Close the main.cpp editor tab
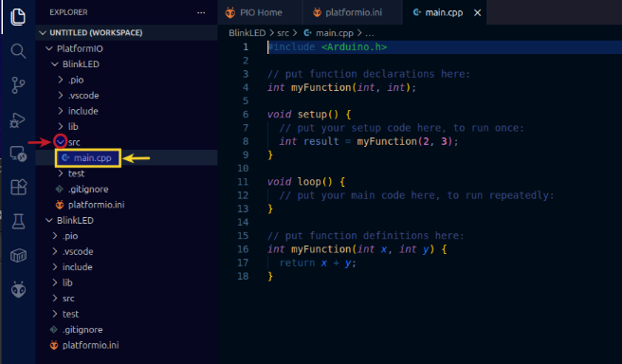This screenshot has height=364, width=622. (478, 12)
